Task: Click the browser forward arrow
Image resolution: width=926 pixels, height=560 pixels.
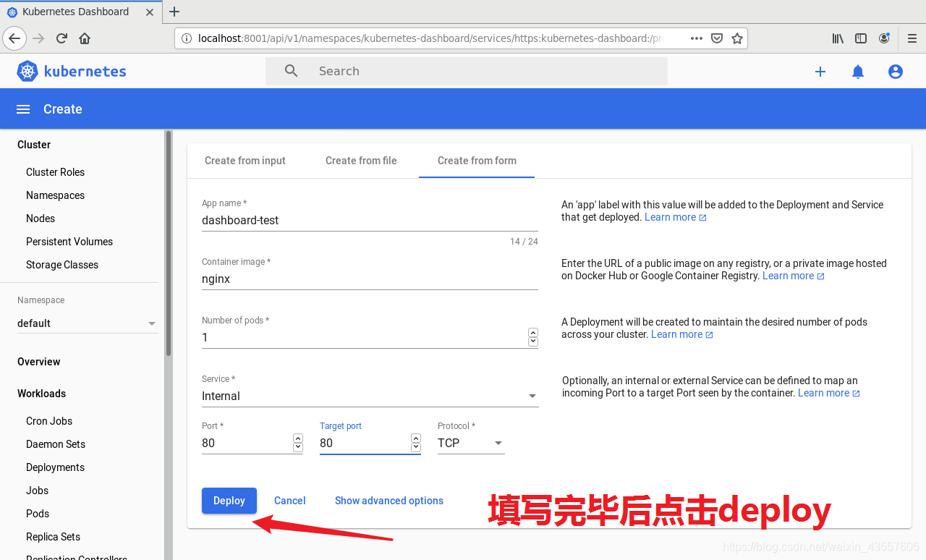Action: coord(38,38)
